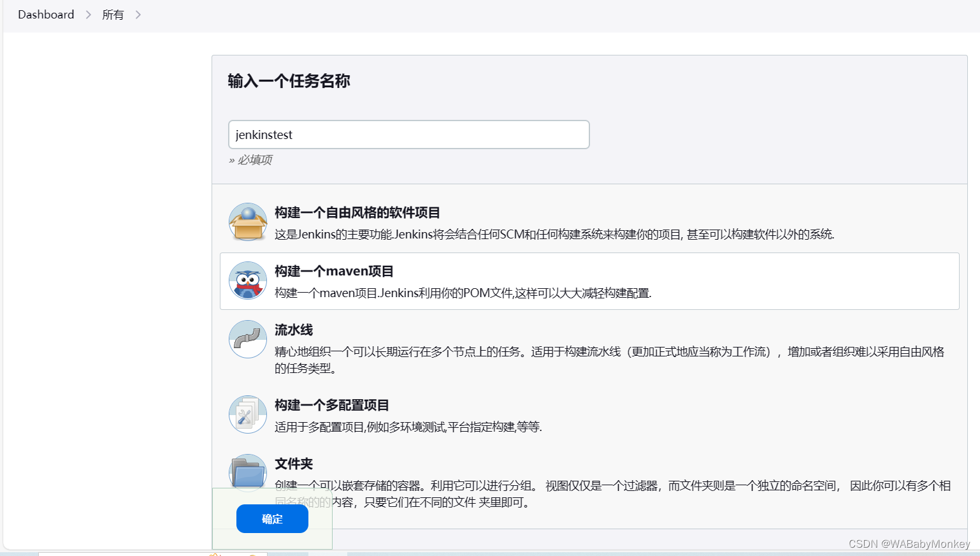The image size is (980, 556).
Task: Click the multi-configuration description text
Action: pyautogui.click(x=408, y=427)
